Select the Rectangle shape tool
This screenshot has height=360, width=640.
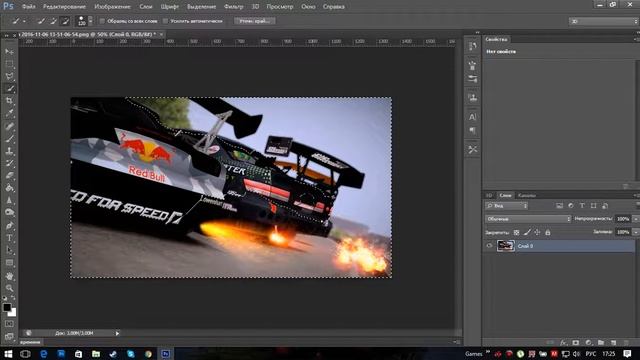click(9, 263)
